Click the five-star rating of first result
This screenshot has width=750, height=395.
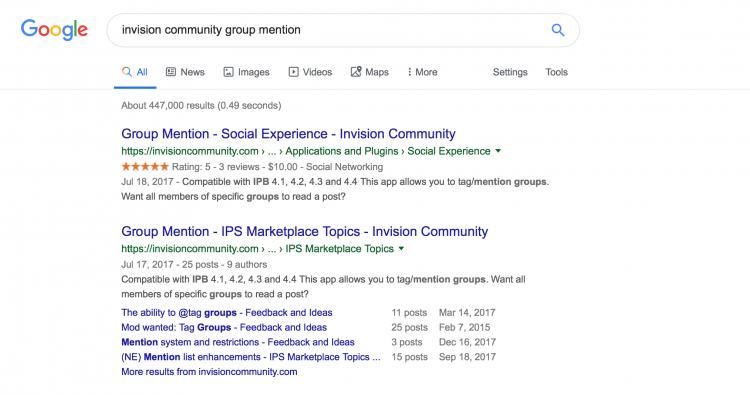145,166
